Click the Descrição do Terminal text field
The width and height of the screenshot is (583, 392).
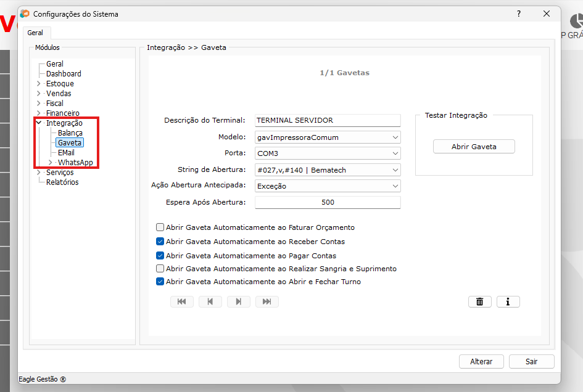pyautogui.click(x=327, y=120)
